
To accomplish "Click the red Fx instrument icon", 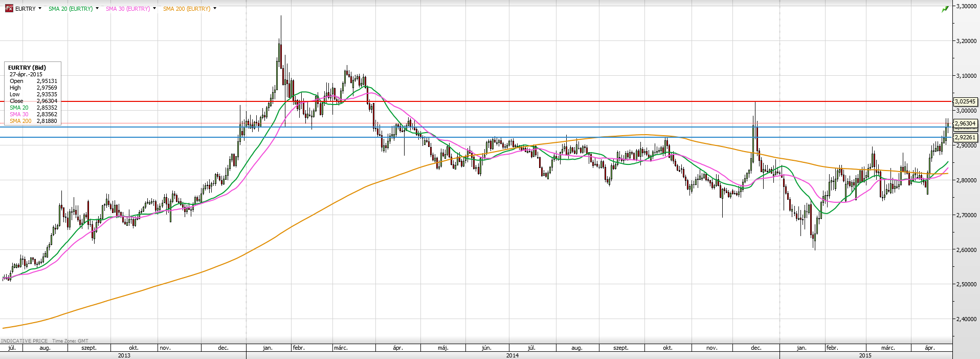I will coord(9,9).
